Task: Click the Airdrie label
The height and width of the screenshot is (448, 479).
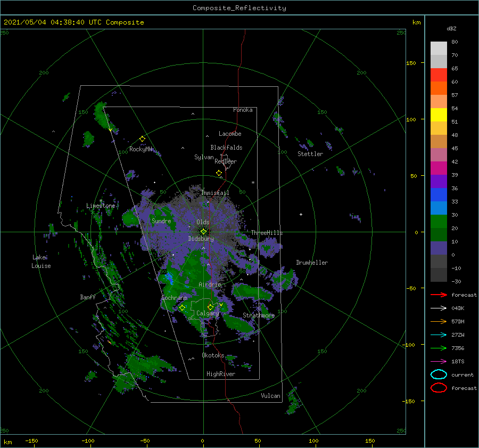Action: [x=210, y=284]
